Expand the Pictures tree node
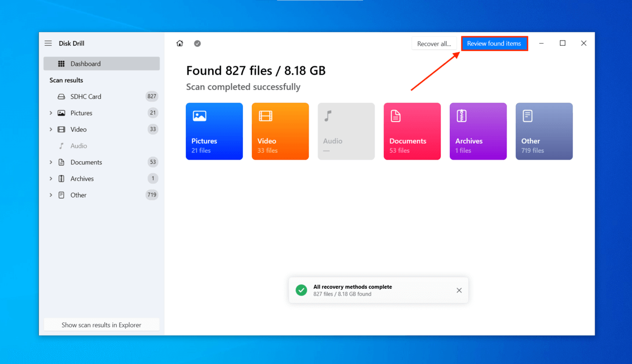The height and width of the screenshot is (364, 632). [x=51, y=113]
